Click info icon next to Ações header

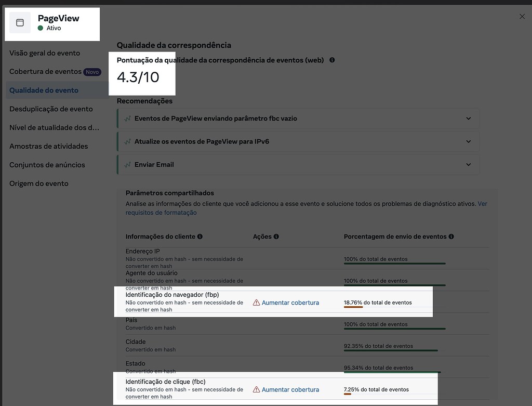point(276,237)
